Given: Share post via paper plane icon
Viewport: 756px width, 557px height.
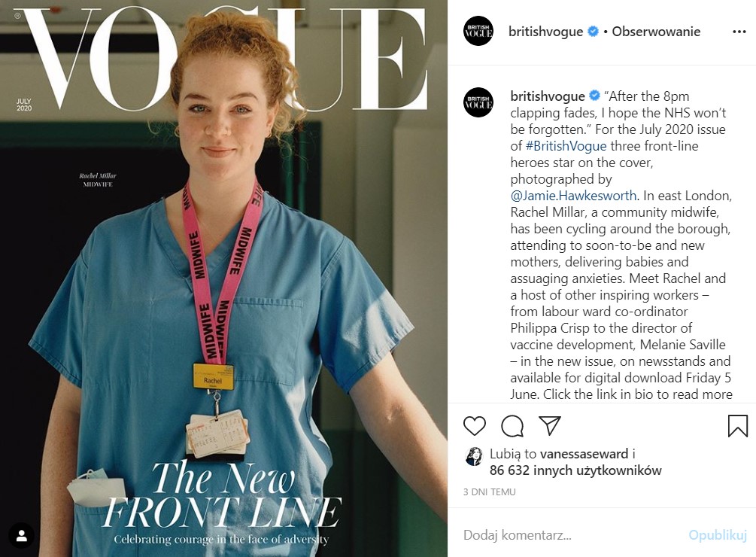Looking at the screenshot, I should pyautogui.click(x=550, y=425).
